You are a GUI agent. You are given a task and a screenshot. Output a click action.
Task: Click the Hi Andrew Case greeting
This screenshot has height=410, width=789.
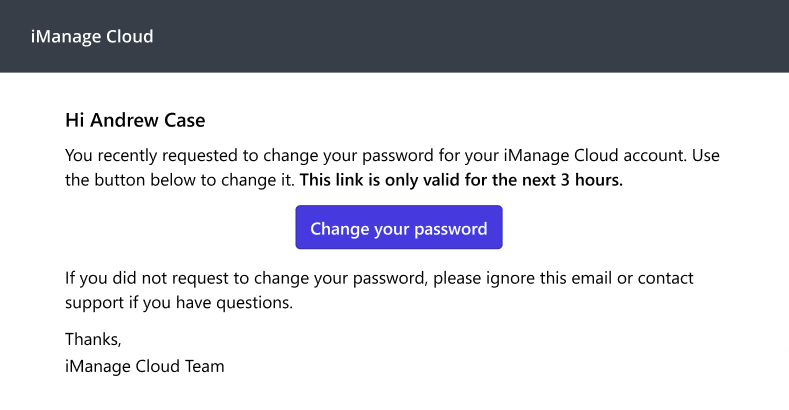pos(134,121)
